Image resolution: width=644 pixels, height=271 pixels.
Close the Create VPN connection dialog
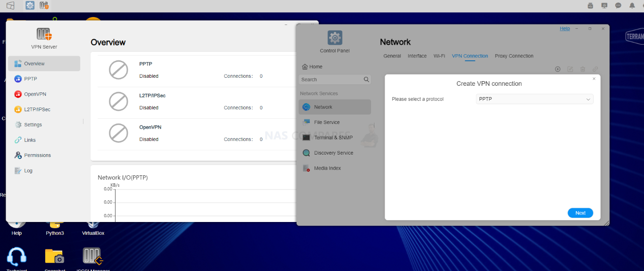(594, 79)
